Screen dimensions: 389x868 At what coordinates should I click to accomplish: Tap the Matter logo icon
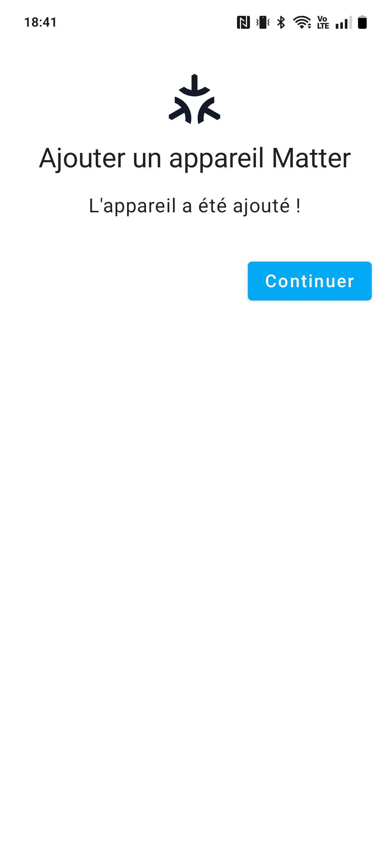(x=194, y=99)
